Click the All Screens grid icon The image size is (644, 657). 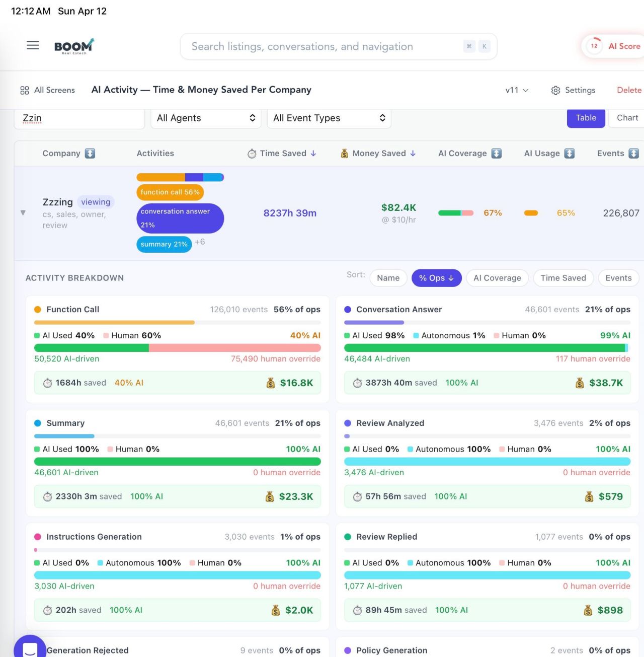click(24, 90)
